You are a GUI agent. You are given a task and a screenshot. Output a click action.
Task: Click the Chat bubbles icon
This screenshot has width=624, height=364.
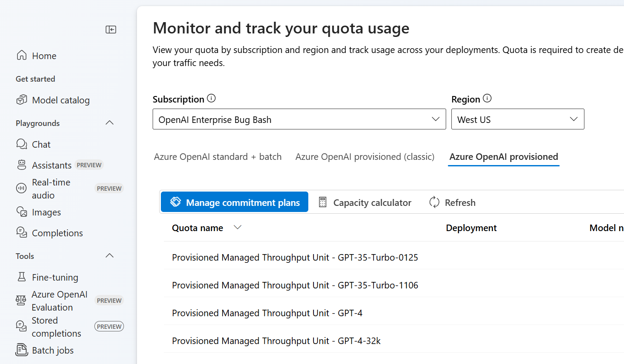coord(21,144)
